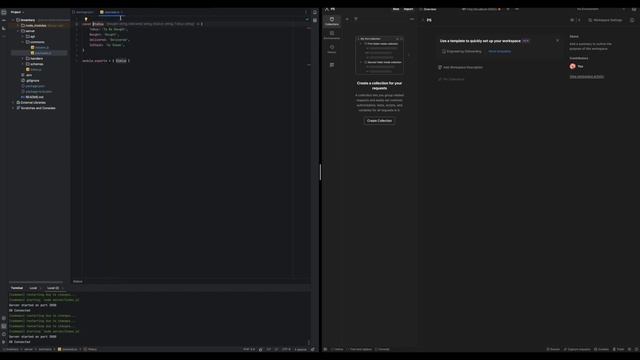
Task: Collapse the server folder
Action: click(19, 31)
